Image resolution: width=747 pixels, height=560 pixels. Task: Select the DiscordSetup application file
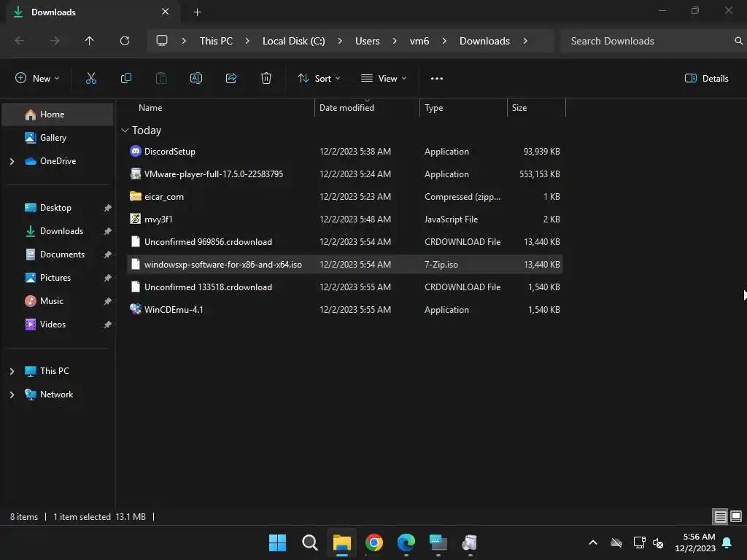click(345, 152)
